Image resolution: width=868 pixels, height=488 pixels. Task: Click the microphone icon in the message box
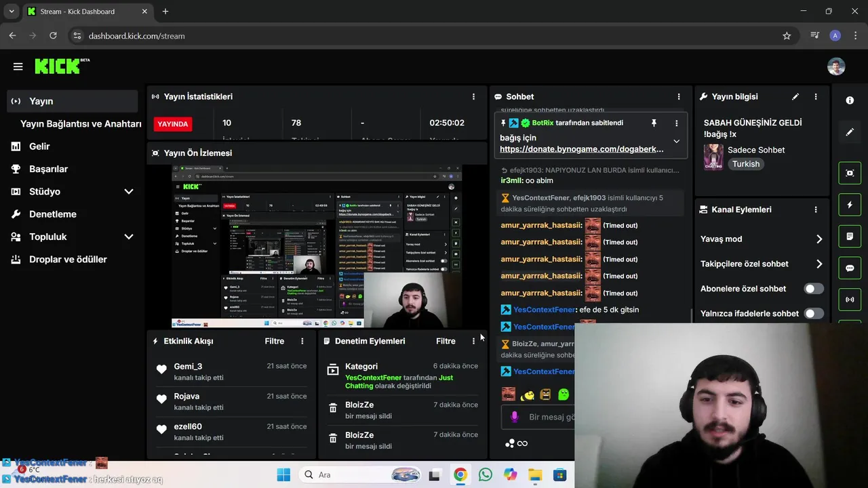point(514,417)
